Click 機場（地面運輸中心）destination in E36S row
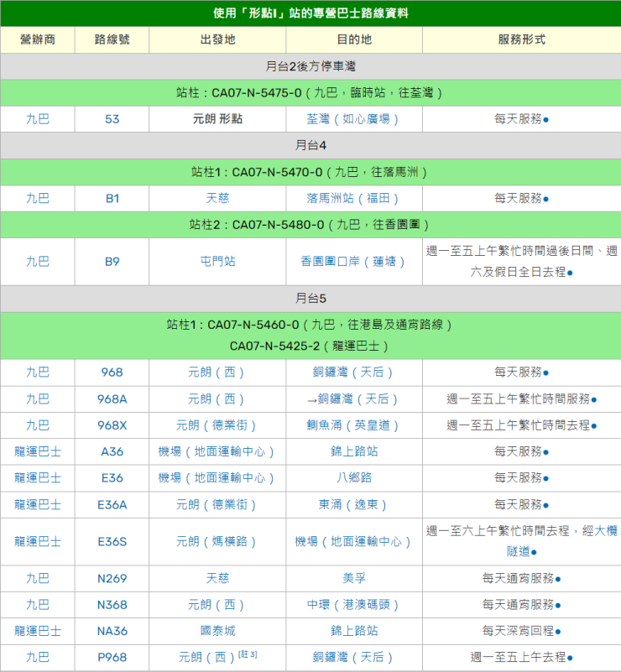 coord(353,542)
